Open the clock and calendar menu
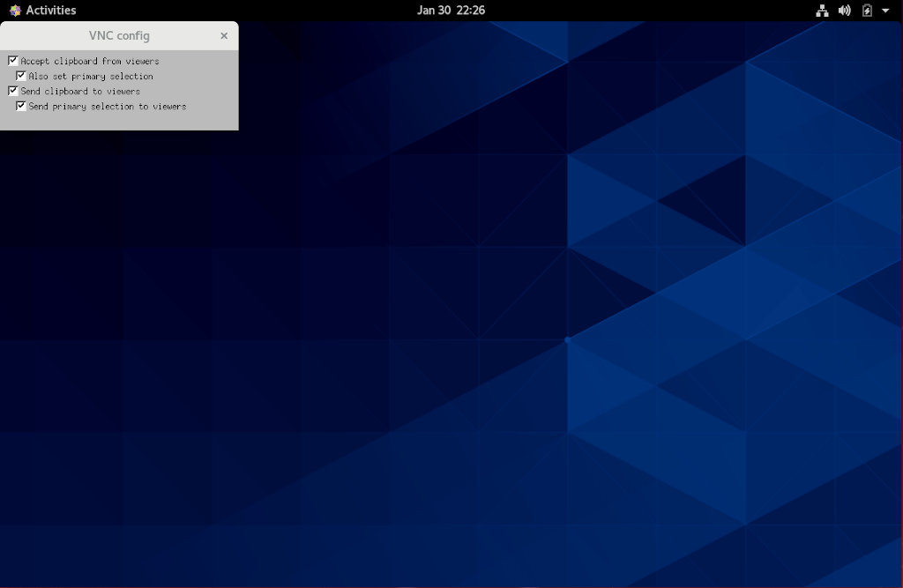Screen dimensions: 903x588 point(451,10)
